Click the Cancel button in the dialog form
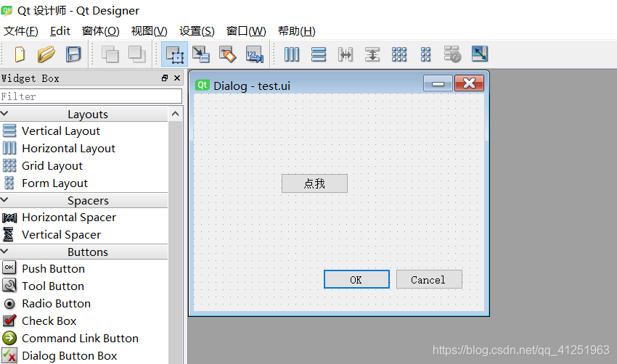The image size is (617, 364). (429, 279)
